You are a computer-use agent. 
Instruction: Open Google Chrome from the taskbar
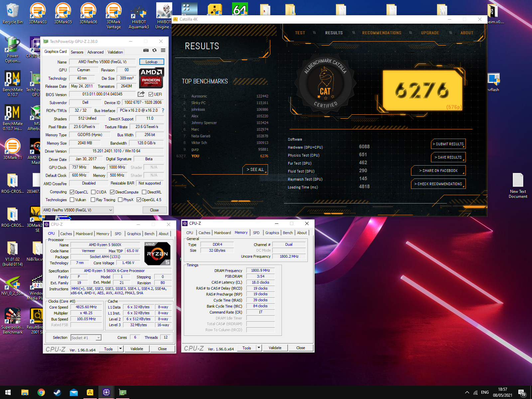coord(41,392)
